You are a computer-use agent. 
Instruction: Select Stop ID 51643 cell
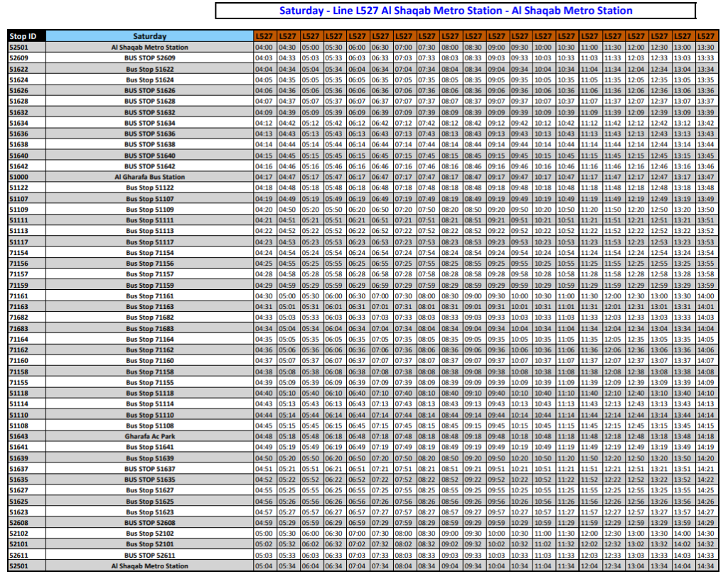(x=26, y=436)
